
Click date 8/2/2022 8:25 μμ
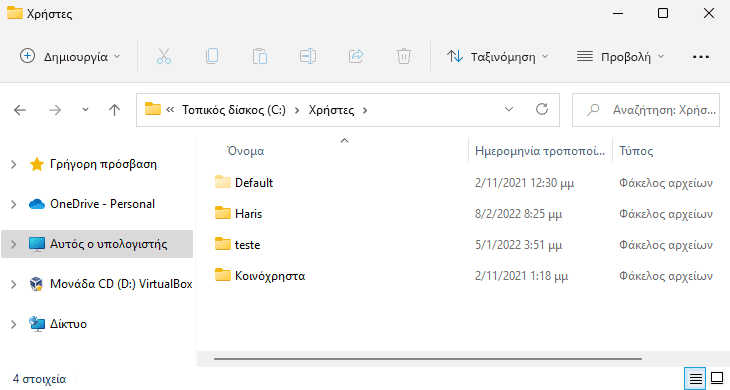click(518, 214)
